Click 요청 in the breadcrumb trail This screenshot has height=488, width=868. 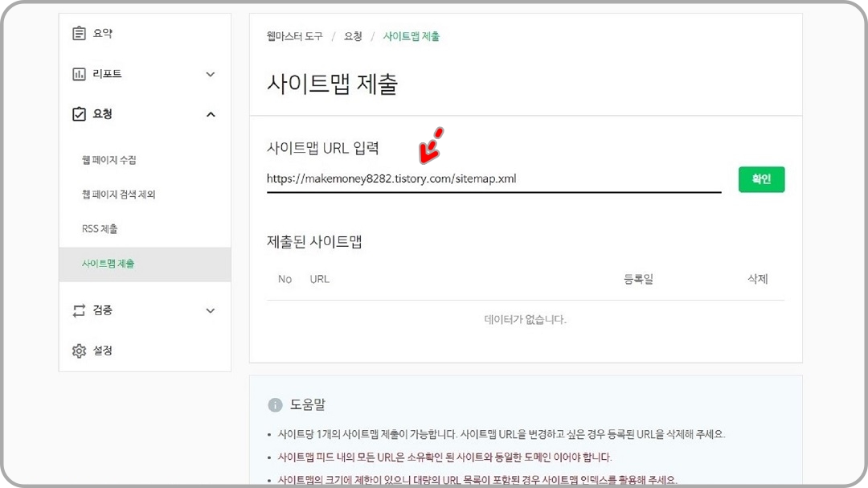[x=351, y=36]
